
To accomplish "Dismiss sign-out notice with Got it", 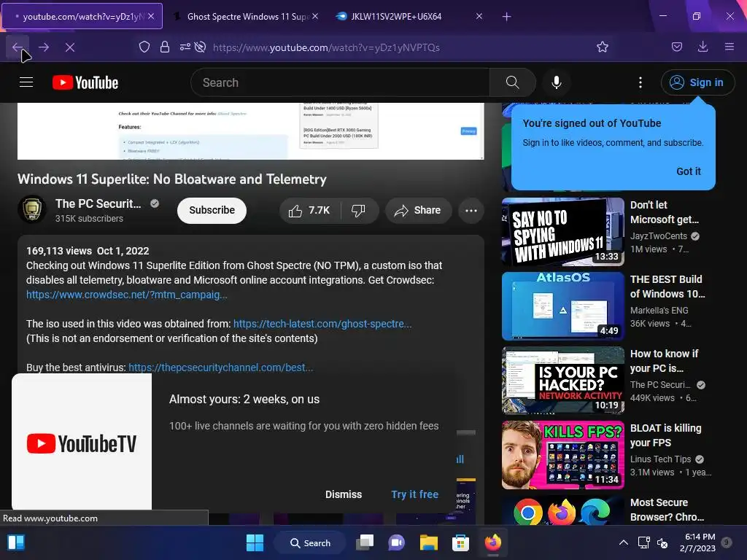I will (689, 171).
